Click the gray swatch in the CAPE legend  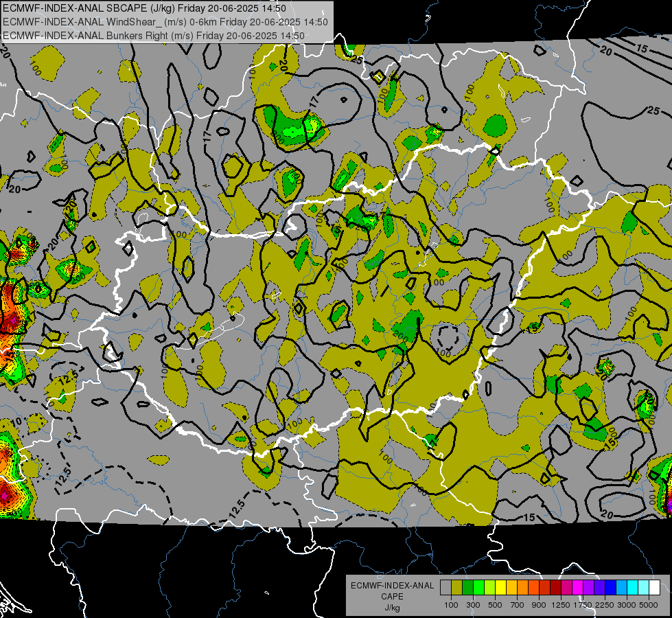coord(445,588)
